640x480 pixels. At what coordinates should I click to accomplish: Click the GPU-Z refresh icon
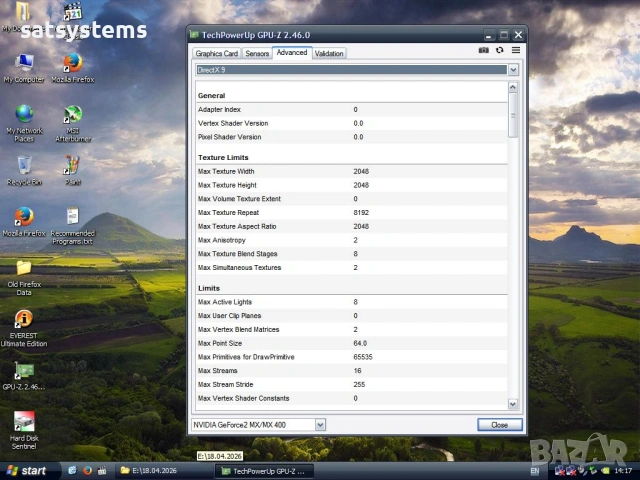(x=500, y=50)
